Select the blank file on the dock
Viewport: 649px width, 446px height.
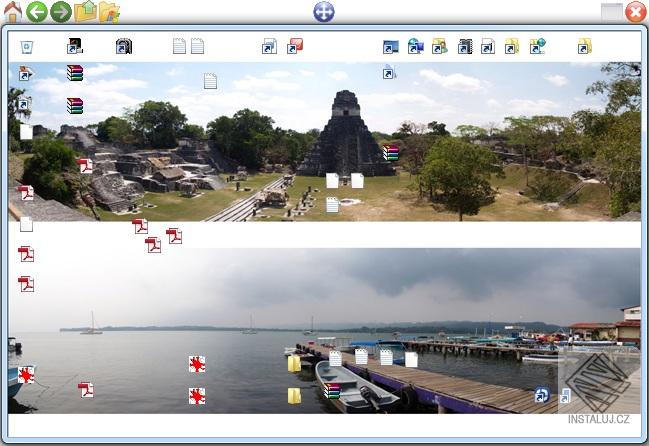[411, 360]
